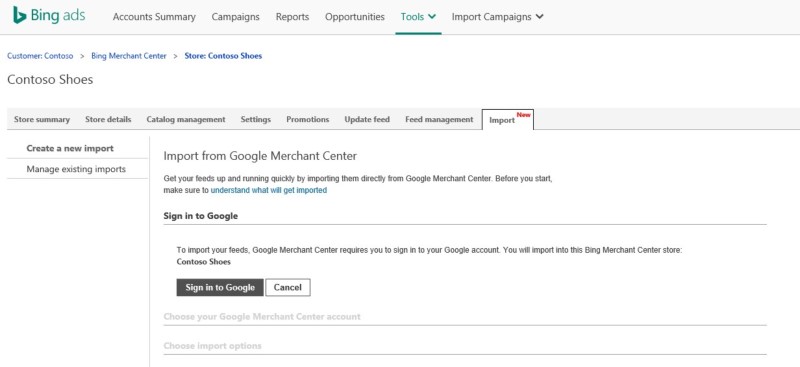The width and height of the screenshot is (800, 367).
Task: Click the Sign in to Google button
Action: (x=220, y=287)
